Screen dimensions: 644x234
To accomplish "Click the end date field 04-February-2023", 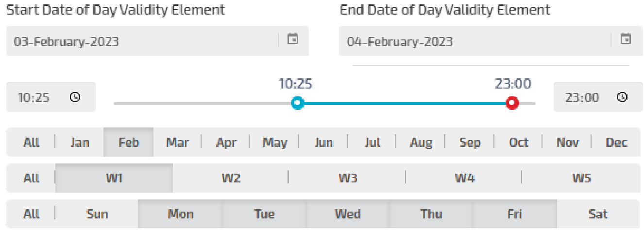I will pos(474,41).
